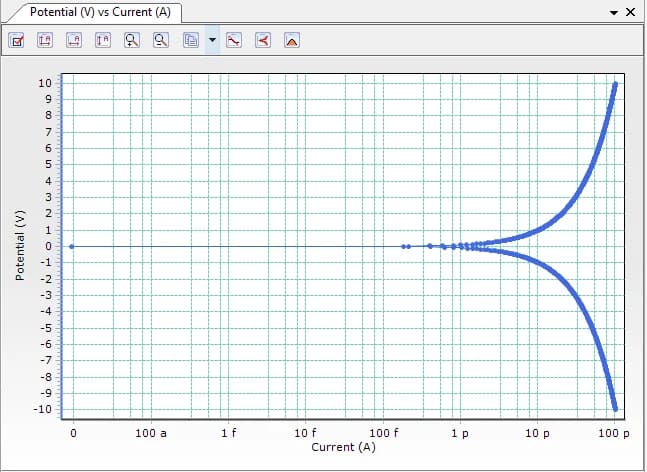Click the 1 f tick label
Viewport: 647px width, 472px height.
coord(229,433)
